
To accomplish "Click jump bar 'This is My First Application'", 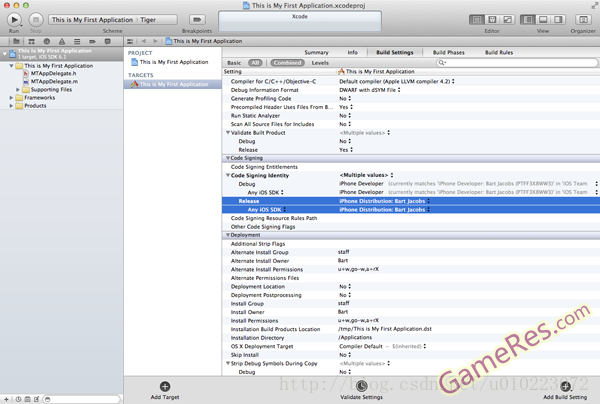I will point(204,41).
